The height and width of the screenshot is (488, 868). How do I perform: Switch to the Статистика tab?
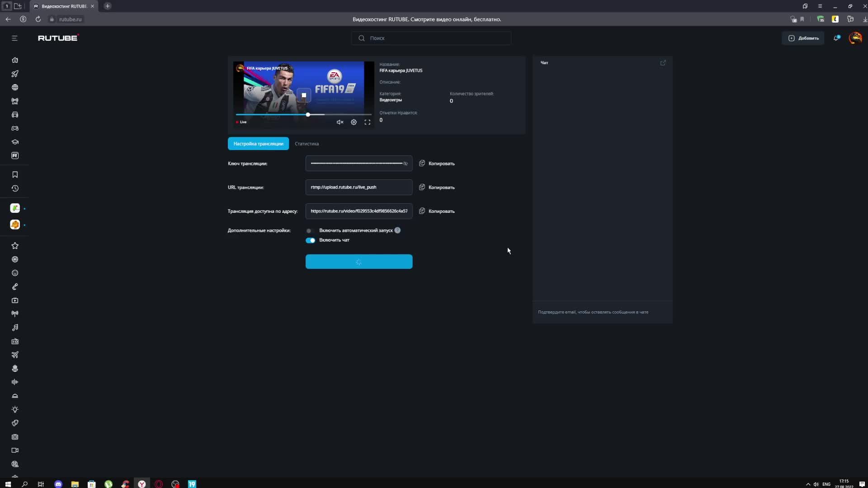pos(307,144)
